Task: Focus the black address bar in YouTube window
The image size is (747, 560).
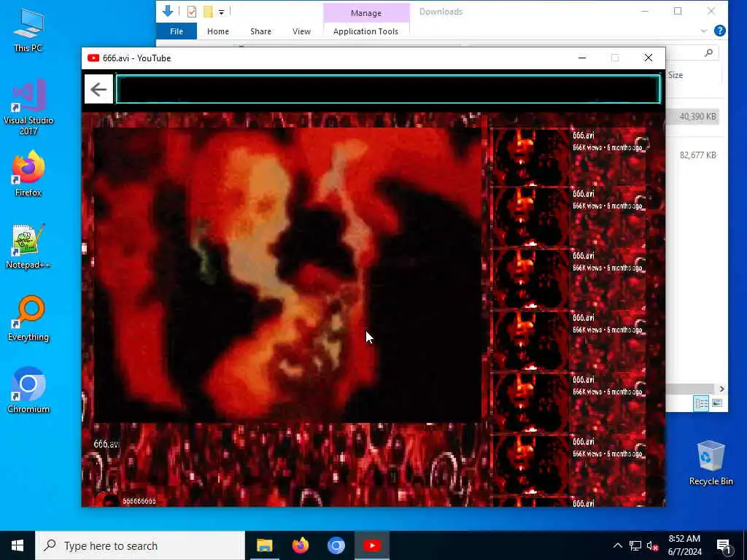Action: [x=388, y=89]
